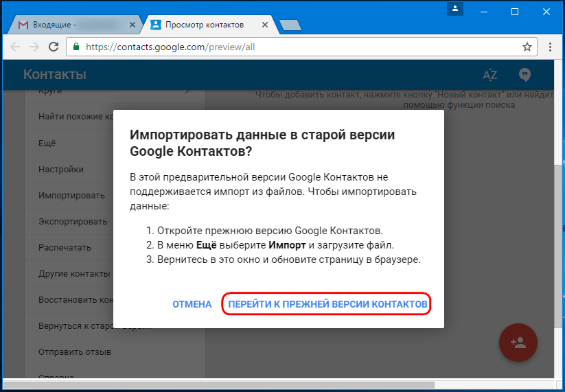Open Настройки in the sidebar

[61, 170]
